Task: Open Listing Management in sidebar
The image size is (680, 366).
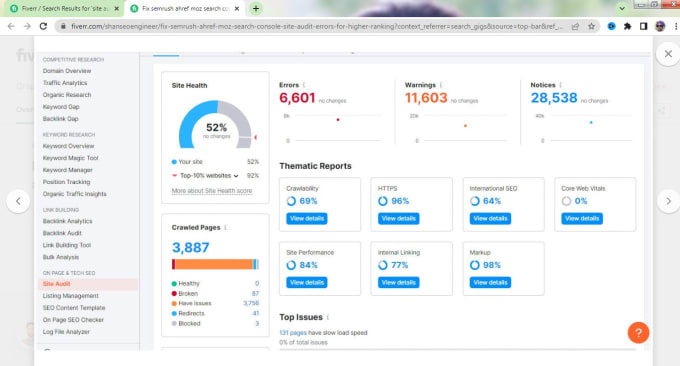Action: point(70,296)
